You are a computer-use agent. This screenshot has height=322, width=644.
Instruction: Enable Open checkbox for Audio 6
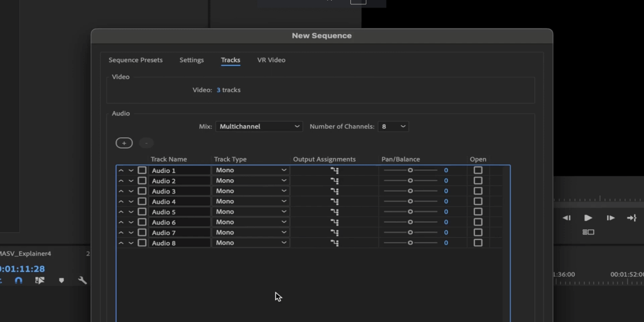(x=478, y=222)
